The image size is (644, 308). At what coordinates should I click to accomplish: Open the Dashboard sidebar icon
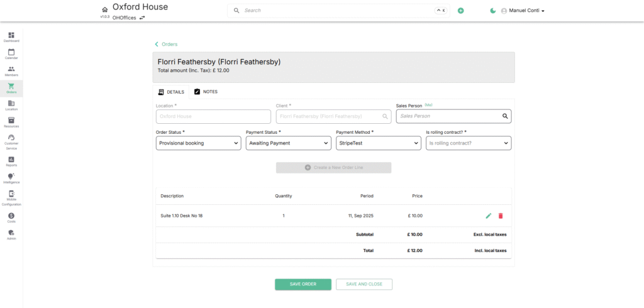tap(11, 36)
